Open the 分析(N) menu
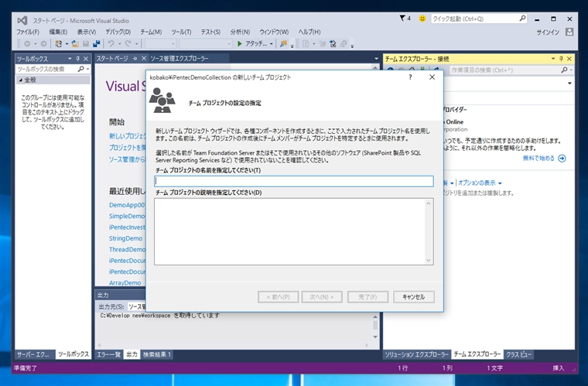588x386 pixels. (240, 32)
